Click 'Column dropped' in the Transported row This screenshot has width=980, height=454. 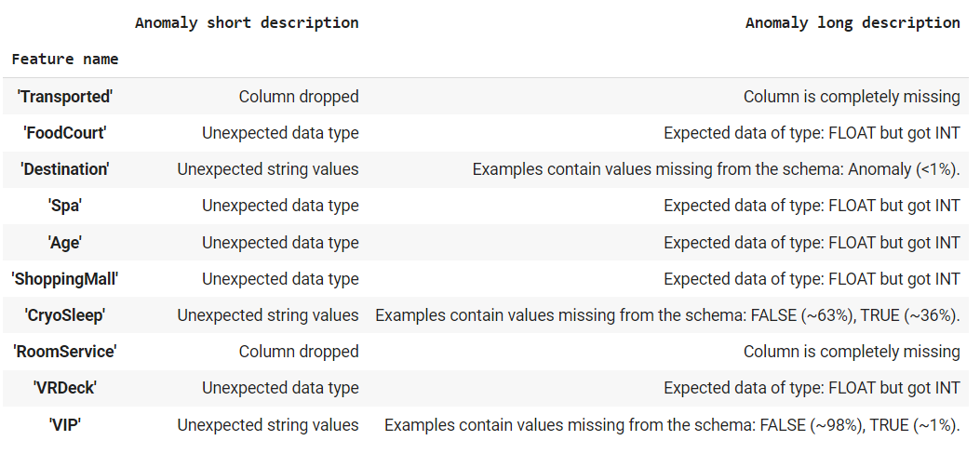pyautogui.click(x=299, y=97)
